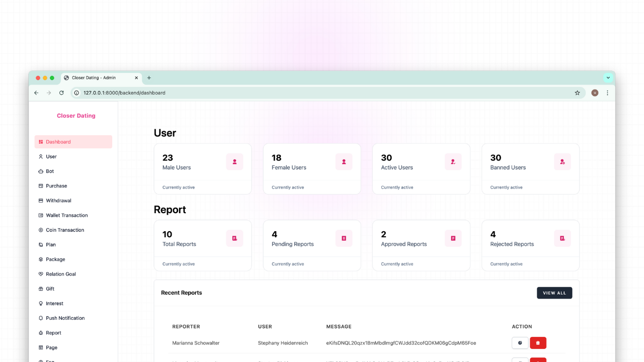Screen dimensions: 644x362
Task: Reload the page using browser refresh icon
Action: tap(61, 93)
